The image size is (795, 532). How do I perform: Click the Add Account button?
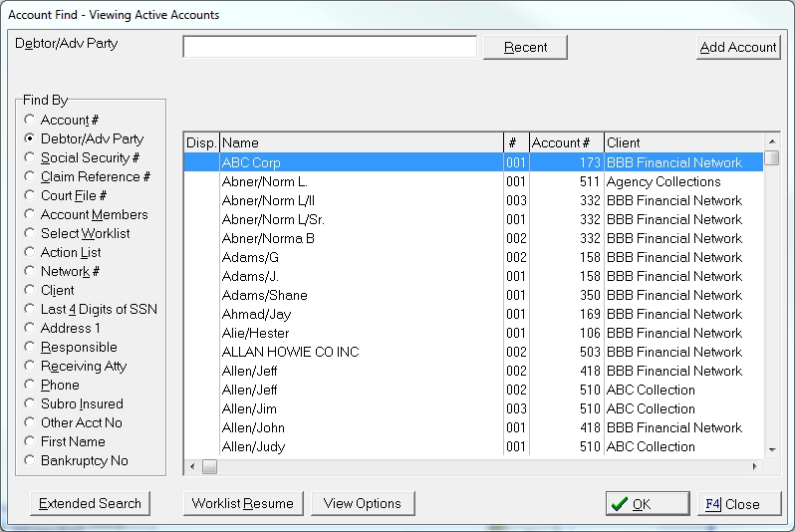tap(738, 47)
